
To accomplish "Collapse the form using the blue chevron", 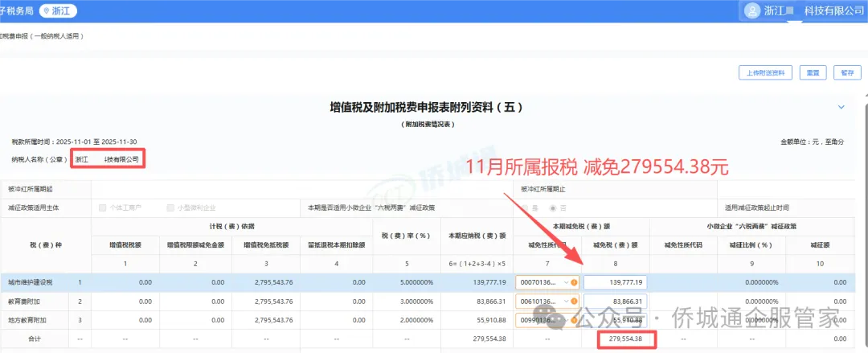I will [841, 107].
